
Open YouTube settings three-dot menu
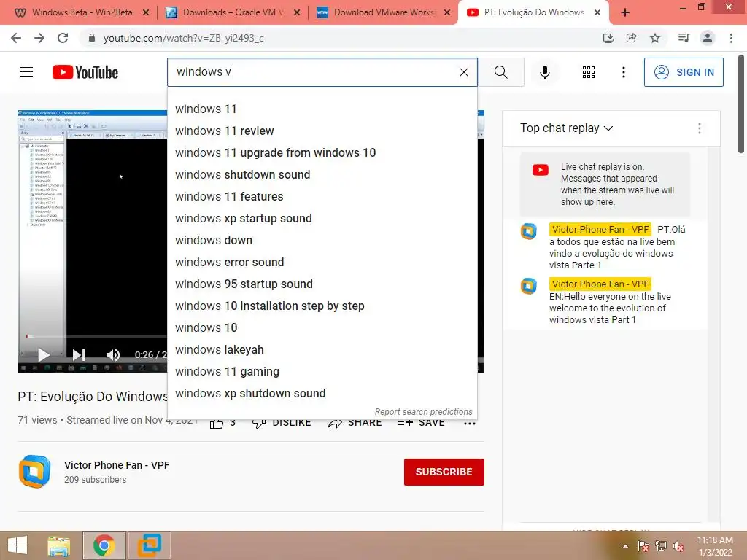coord(623,72)
